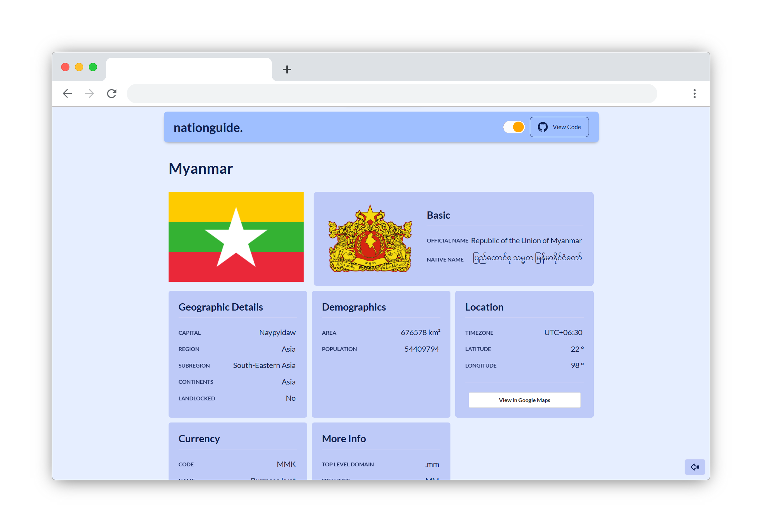Click the OFFICIAL NAME label
The height and width of the screenshot is (532, 762).
point(447,240)
